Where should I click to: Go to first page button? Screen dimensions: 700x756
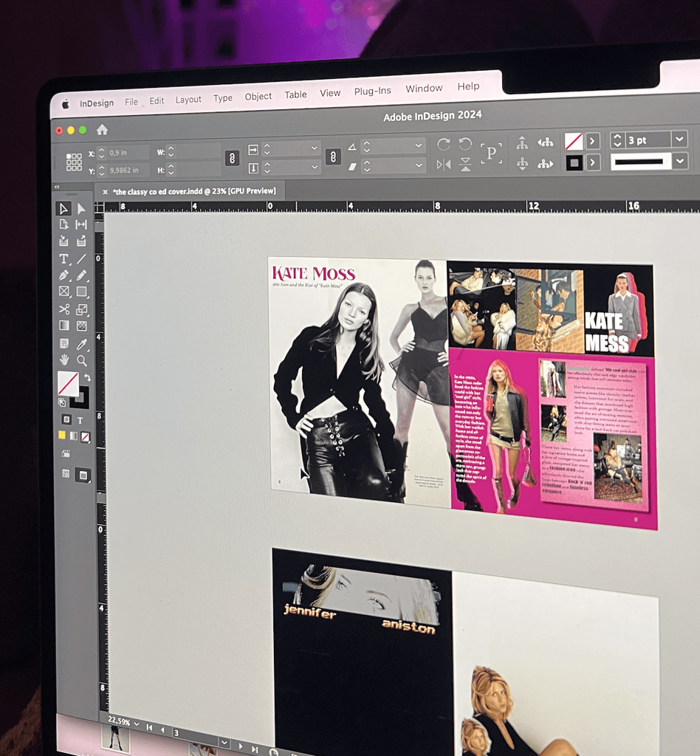(149, 727)
